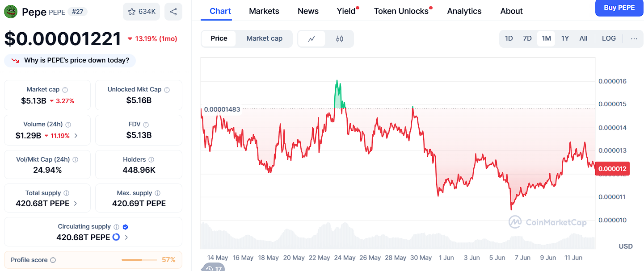Select the Market cap toggle

pos(265,38)
